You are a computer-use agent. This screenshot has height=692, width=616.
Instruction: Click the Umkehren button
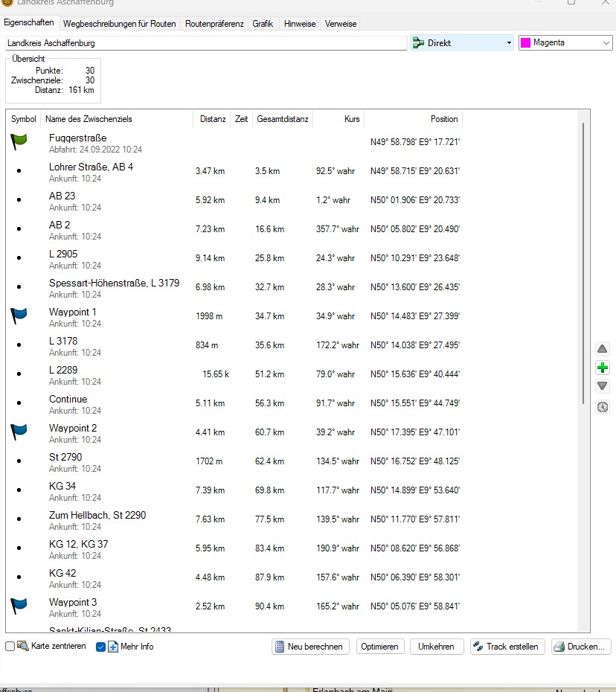pyautogui.click(x=436, y=647)
